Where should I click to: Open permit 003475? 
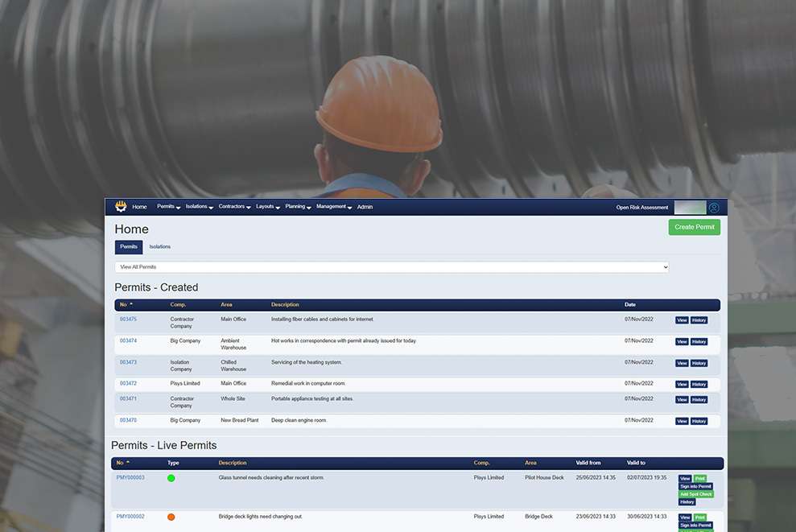click(128, 319)
